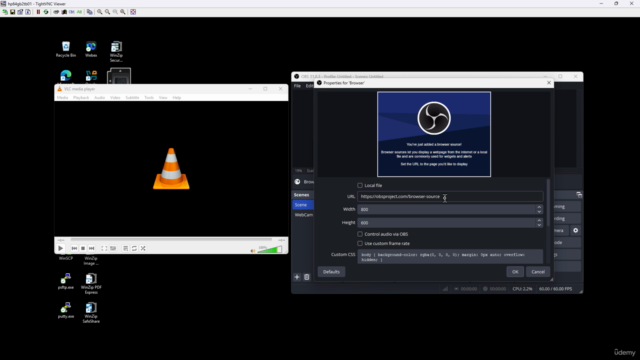Confirm with the OK button

coord(515,271)
